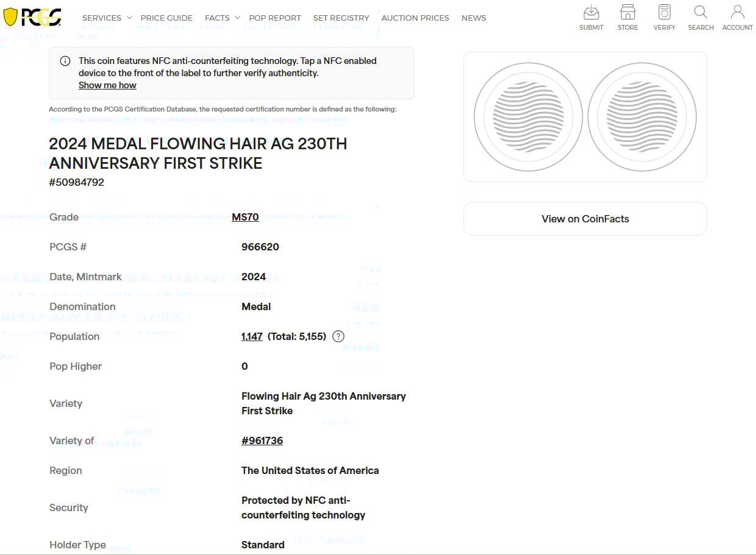Image resolution: width=756 pixels, height=555 pixels.
Task: Click the Holder Type value Standard
Action: (263, 545)
